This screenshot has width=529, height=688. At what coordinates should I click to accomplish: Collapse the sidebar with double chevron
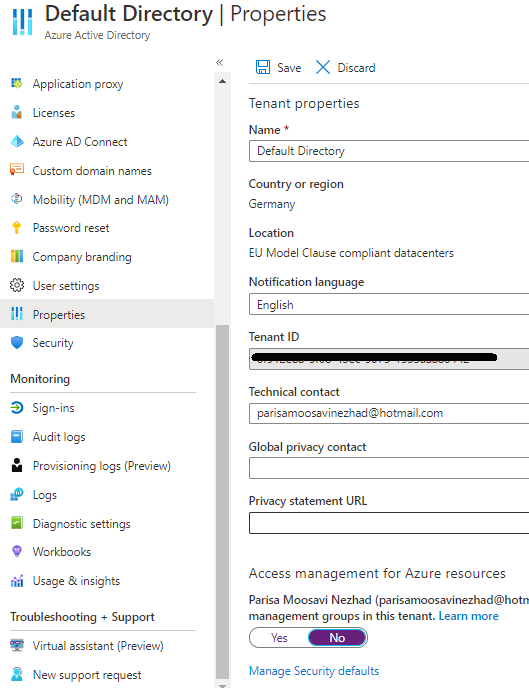pyautogui.click(x=219, y=62)
